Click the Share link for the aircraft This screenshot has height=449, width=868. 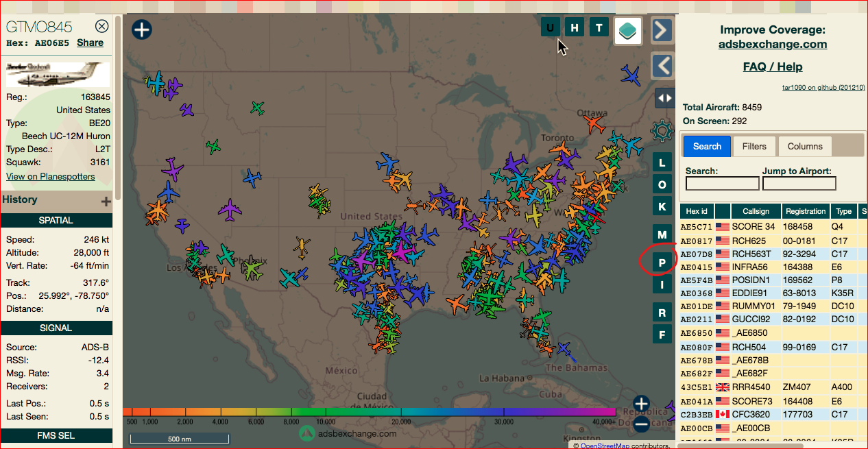[90, 43]
